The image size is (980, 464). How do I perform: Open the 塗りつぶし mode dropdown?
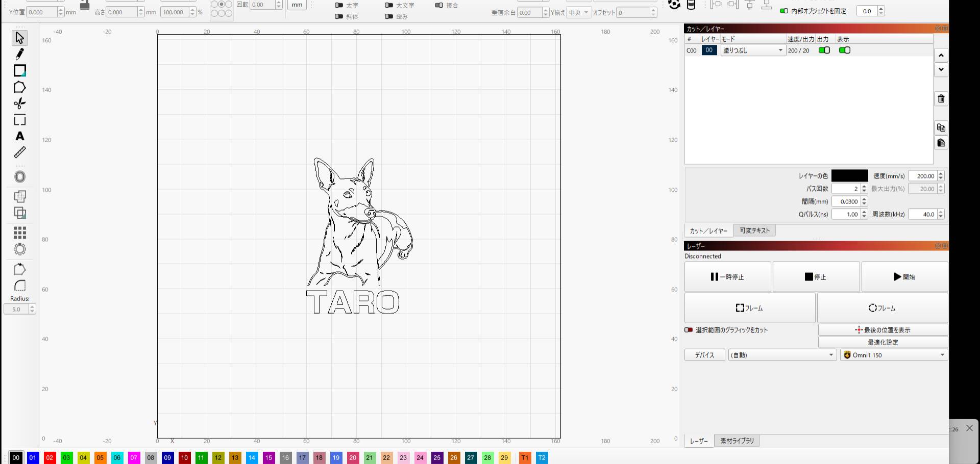click(x=753, y=50)
